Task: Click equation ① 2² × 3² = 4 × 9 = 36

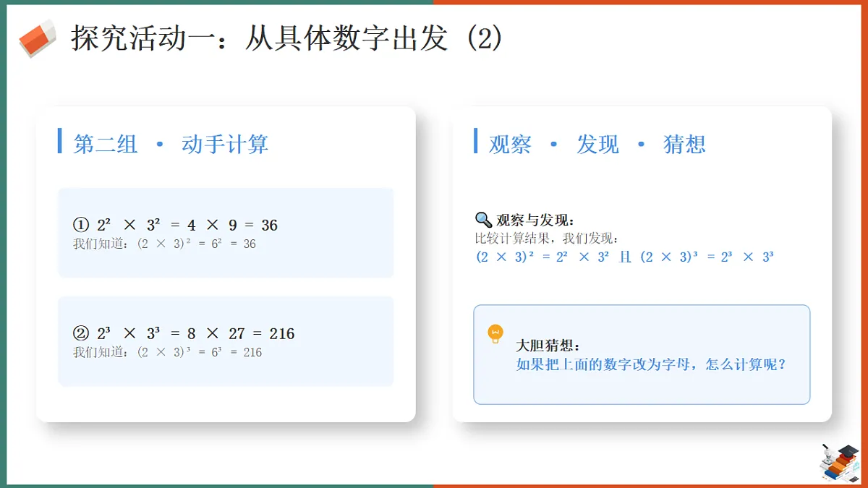Action: coord(176,225)
